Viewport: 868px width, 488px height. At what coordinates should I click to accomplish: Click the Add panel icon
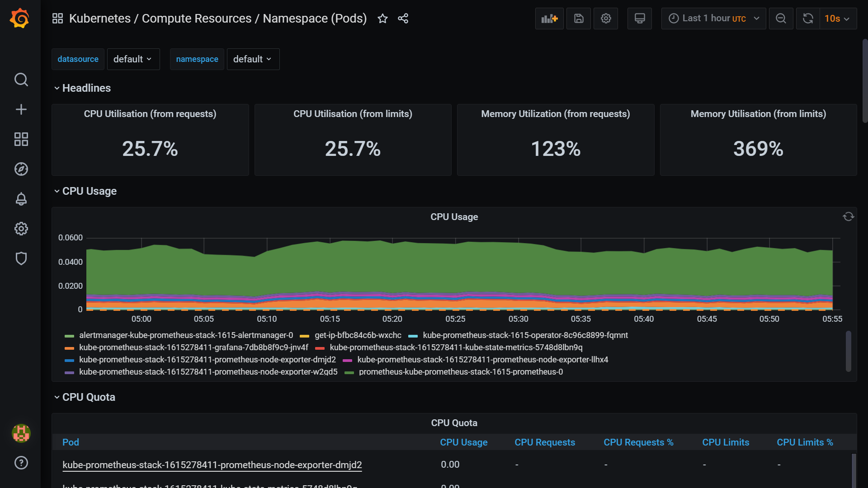click(549, 19)
